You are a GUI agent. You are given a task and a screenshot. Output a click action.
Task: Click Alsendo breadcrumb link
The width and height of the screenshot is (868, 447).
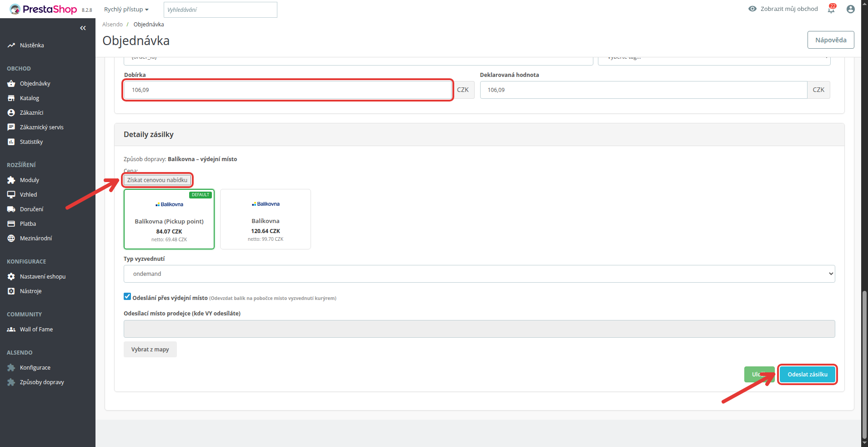coord(112,25)
